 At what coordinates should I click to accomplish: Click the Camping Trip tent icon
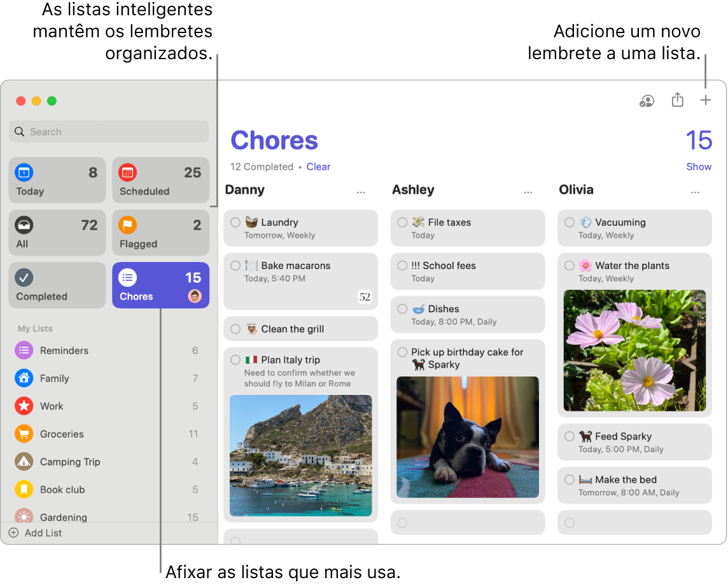click(24, 462)
